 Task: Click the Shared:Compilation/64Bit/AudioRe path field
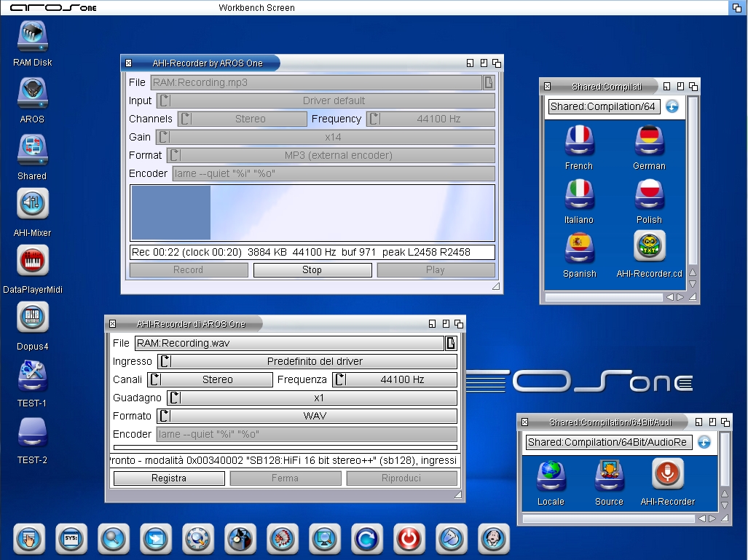609,442
